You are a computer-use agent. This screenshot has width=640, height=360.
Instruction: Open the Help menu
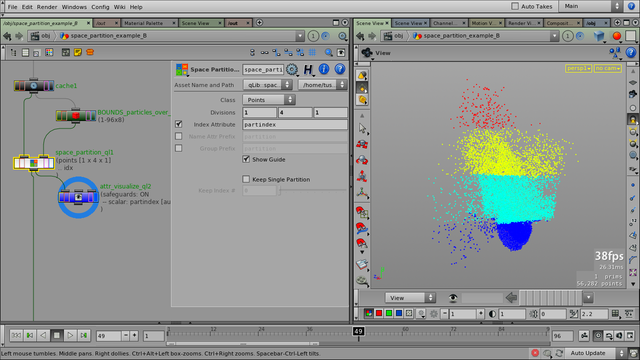click(x=136, y=7)
